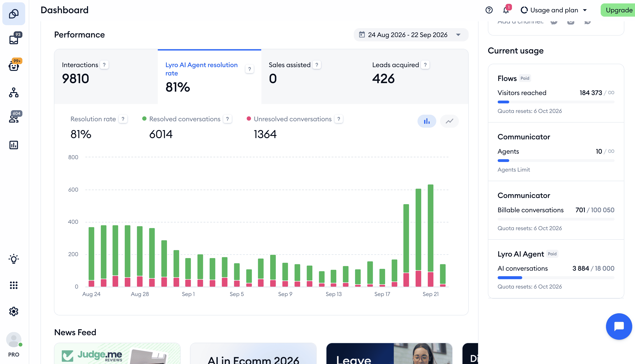This screenshot has width=635, height=364.
Task: Click the Agents usage progress bar
Action: (x=556, y=160)
